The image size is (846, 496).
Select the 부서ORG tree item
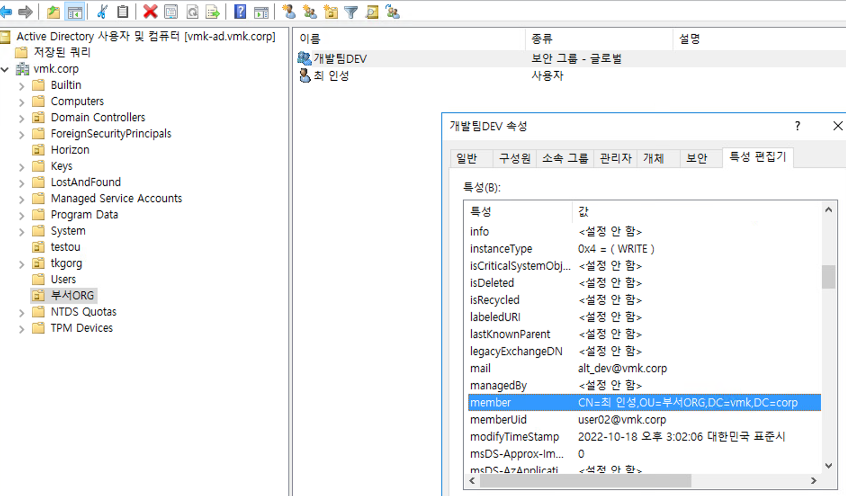tap(72, 296)
